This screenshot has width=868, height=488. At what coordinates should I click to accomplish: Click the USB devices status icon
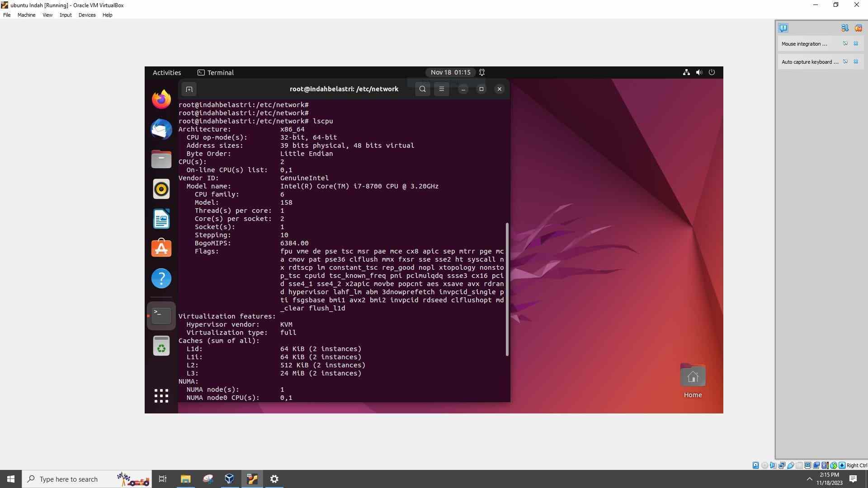coord(791,465)
